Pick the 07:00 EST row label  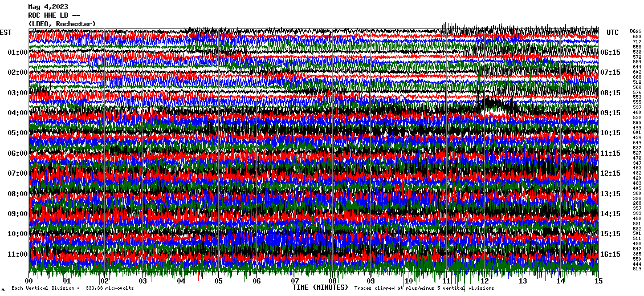point(18,173)
